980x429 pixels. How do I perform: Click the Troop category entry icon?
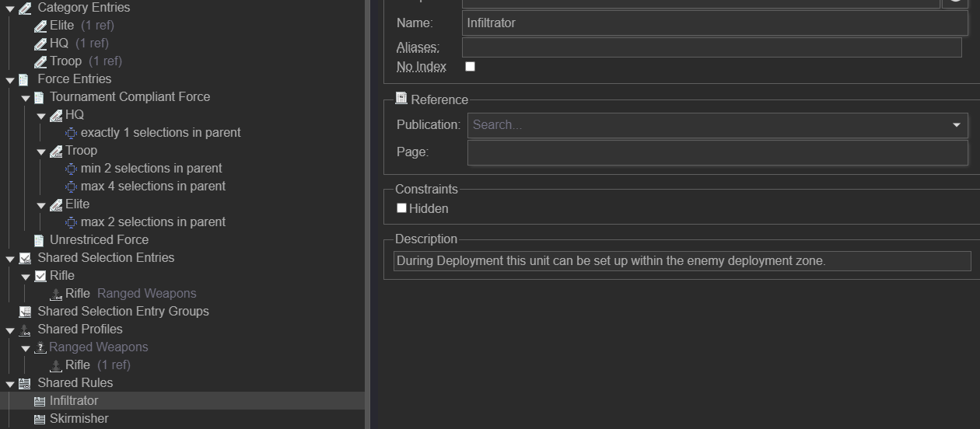click(40, 61)
